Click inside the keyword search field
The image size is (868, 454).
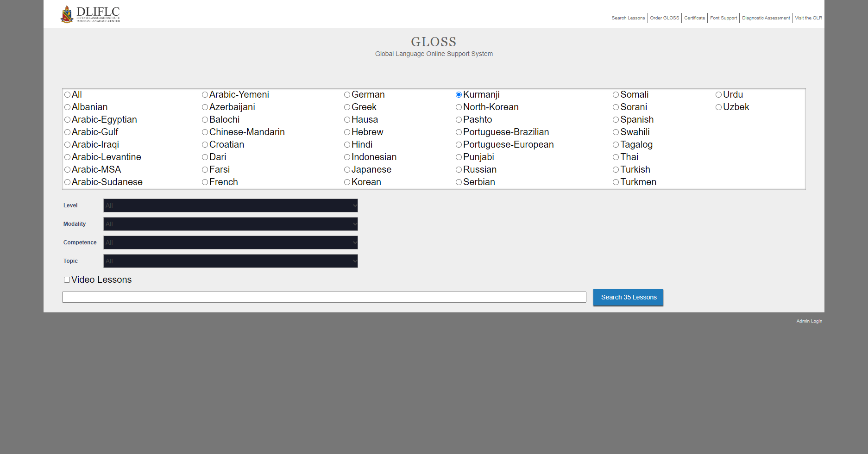tap(324, 297)
